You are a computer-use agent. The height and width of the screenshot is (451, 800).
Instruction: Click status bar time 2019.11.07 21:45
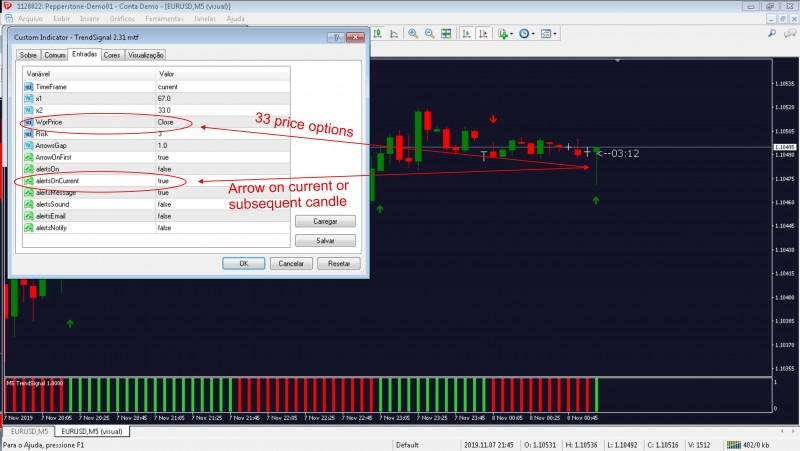[x=488, y=445]
